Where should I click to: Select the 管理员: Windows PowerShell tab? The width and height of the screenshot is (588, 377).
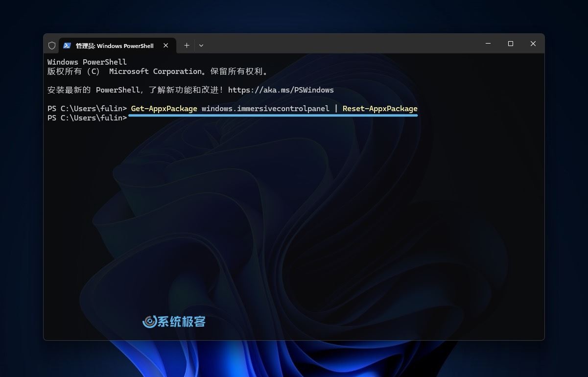click(115, 46)
